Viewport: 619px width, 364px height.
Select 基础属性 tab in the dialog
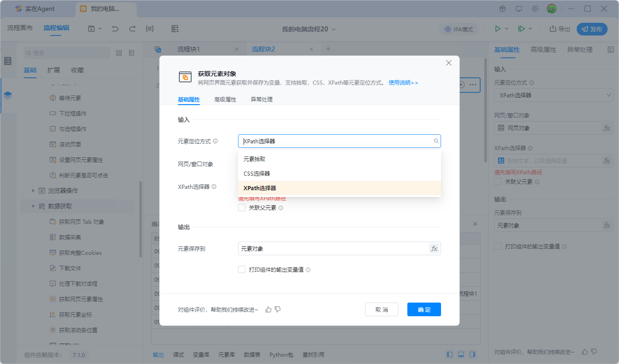point(189,99)
